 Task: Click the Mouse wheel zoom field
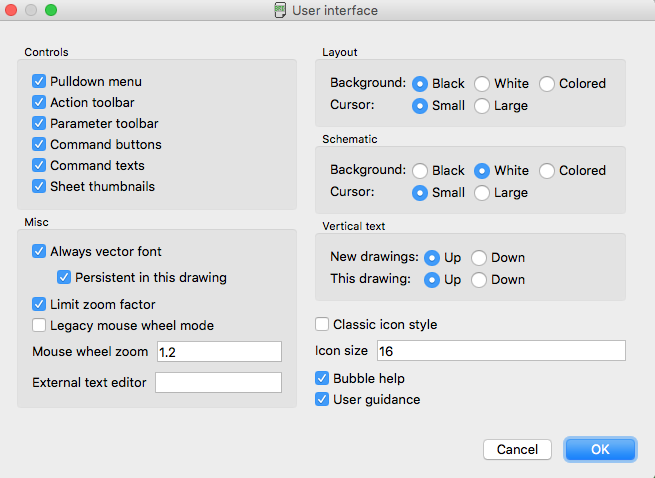[219, 351]
